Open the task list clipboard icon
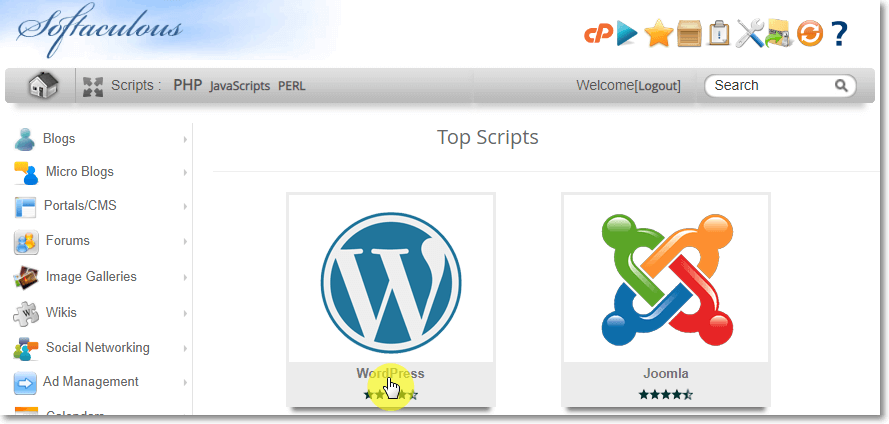Viewport: 889px width, 424px height. point(719,33)
